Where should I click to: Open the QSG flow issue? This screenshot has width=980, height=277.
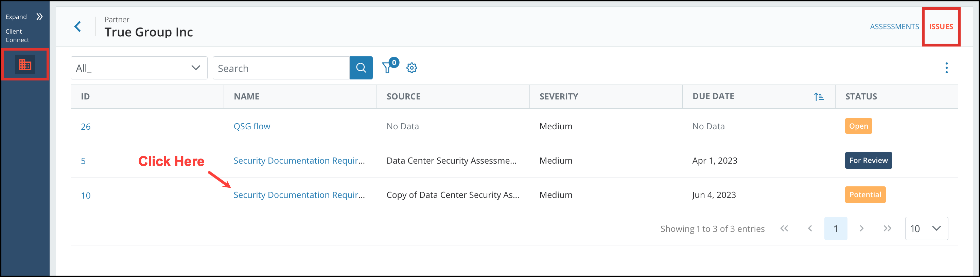[x=252, y=126]
